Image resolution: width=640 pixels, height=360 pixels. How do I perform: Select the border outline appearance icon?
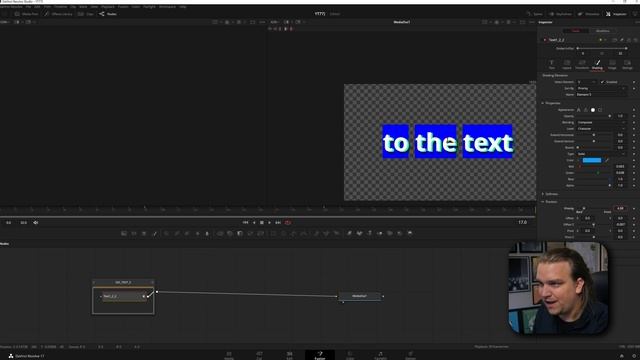[600, 110]
